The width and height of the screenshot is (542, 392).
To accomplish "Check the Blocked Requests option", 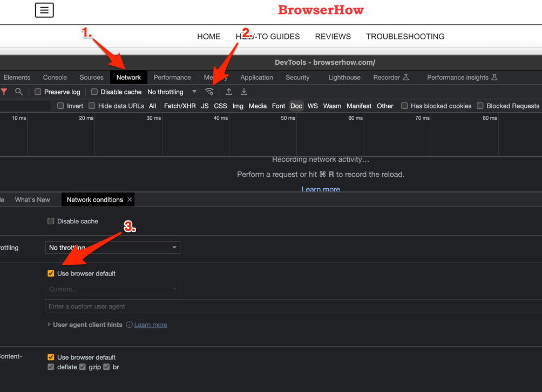I will click(480, 106).
